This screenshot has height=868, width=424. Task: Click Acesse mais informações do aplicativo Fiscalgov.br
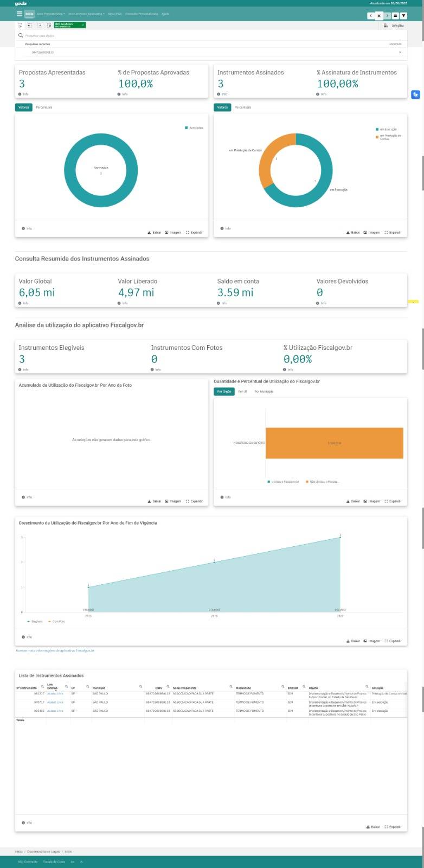click(55, 650)
